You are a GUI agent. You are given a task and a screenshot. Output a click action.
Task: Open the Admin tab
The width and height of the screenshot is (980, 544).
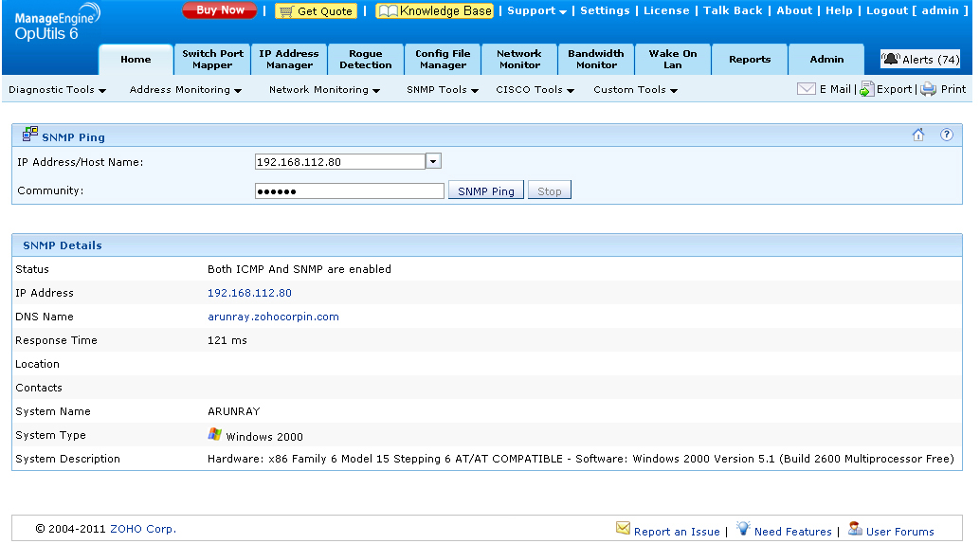(826, 60)
